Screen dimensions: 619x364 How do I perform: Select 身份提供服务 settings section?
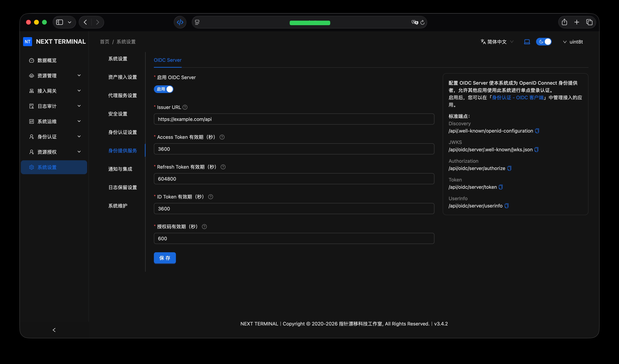coord(123,151)
